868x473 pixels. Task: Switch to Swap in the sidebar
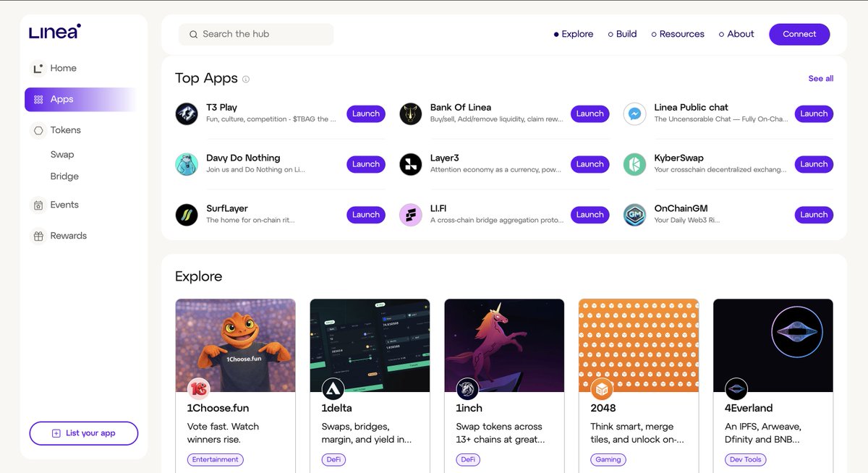[62, 154]
